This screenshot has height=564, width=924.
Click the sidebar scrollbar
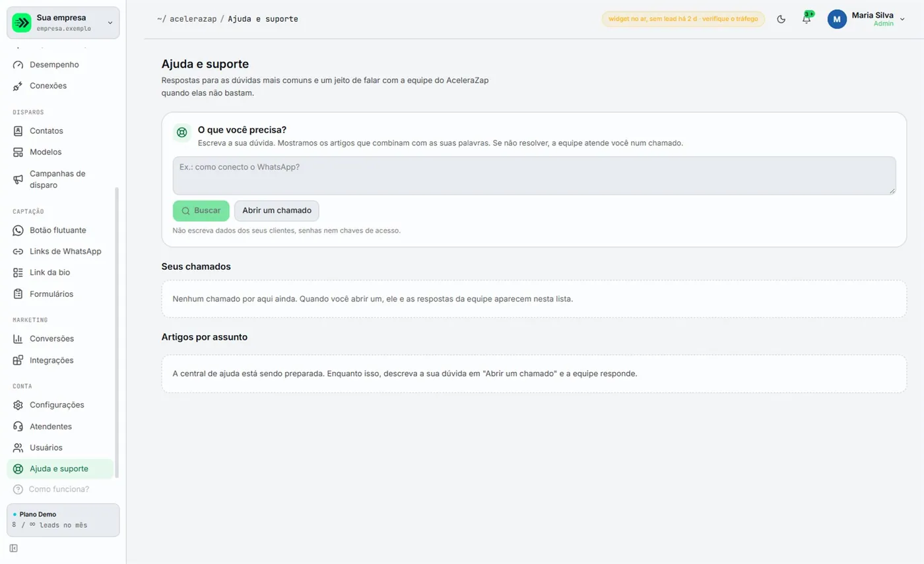(117, 332)
